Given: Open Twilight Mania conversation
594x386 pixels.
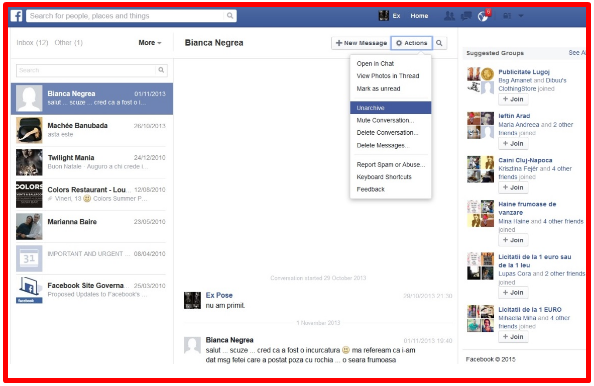Looking at the screenshot, I should (92, 162).
